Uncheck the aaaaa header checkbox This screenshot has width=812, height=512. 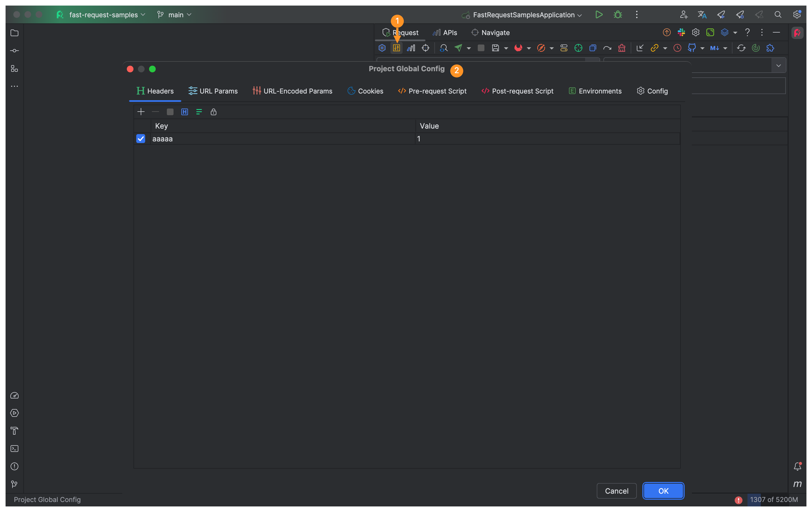coord(141,139)
